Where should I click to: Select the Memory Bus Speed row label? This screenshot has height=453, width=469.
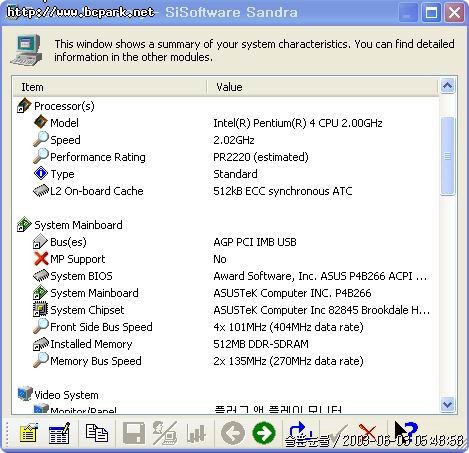[x=96, y=361]
